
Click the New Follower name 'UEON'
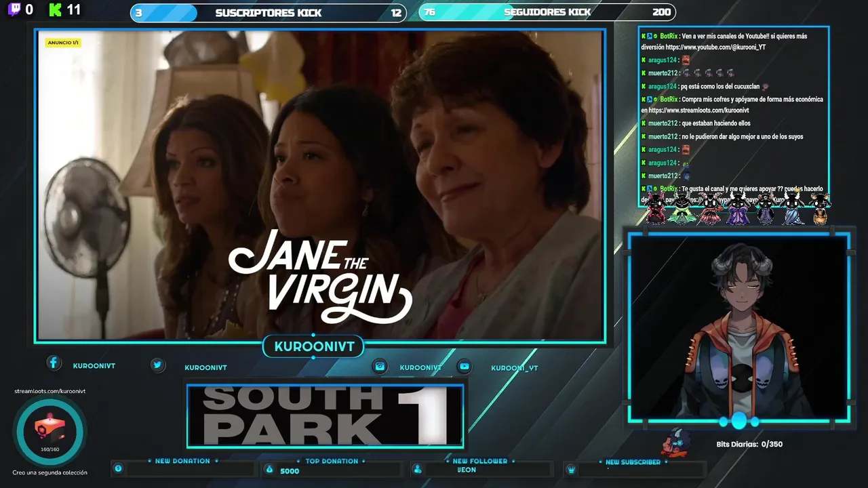[x=467, y=470]
